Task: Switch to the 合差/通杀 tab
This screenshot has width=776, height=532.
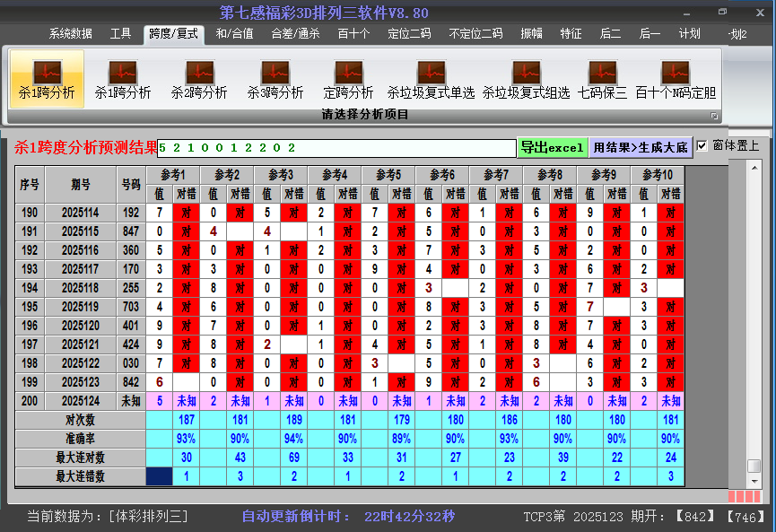Action: (x=295, y=34)
